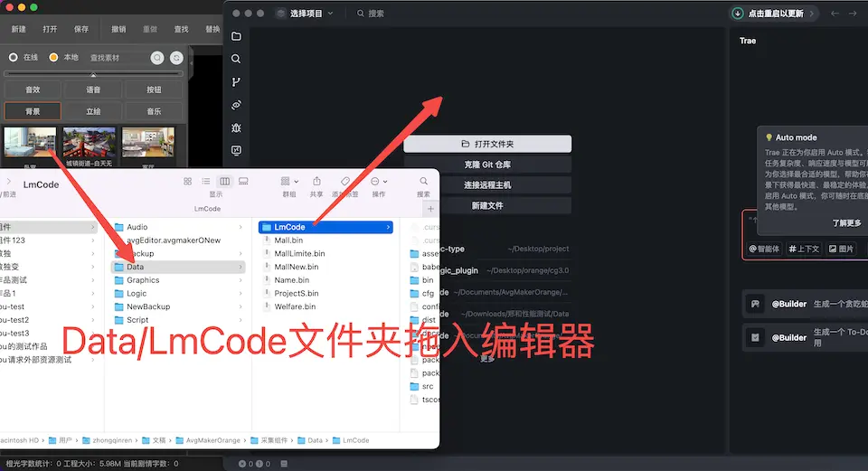Add a new Finder tab with plus
This screenshot has width=868, height=471.
click(430, 209)
